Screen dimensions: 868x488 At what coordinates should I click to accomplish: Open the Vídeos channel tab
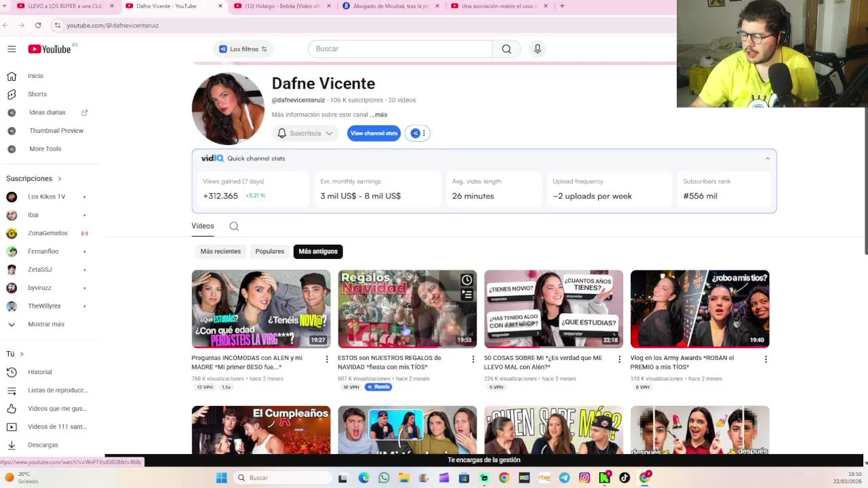(x=202, y=226)
